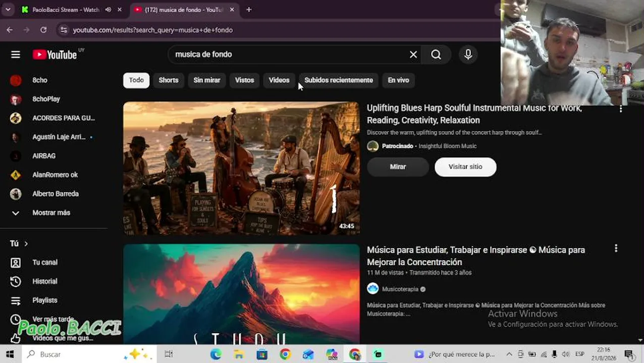Launch Microsoft Edge from the taskbar
The width and height of the screenshot is (644, 363).
click(x=216, y=354)
